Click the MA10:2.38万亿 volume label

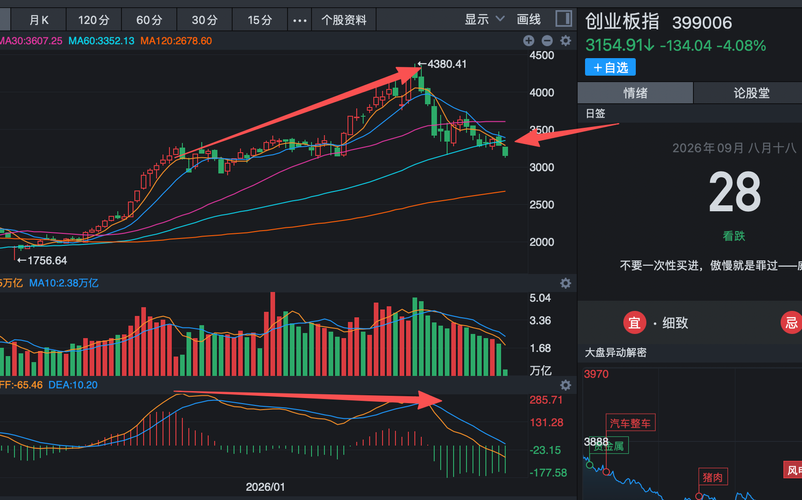tap(63, 283)
